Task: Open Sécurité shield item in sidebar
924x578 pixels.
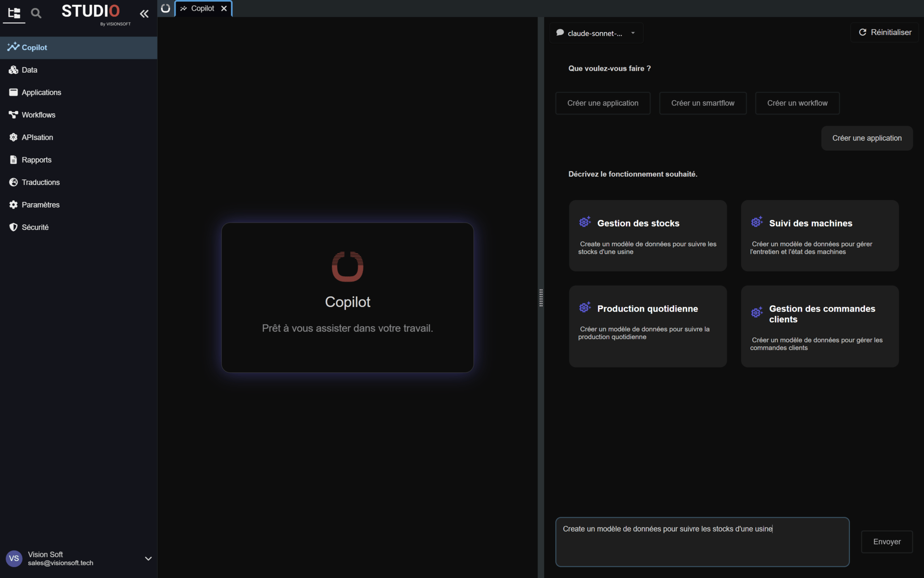Action: [x=35, y=227]
